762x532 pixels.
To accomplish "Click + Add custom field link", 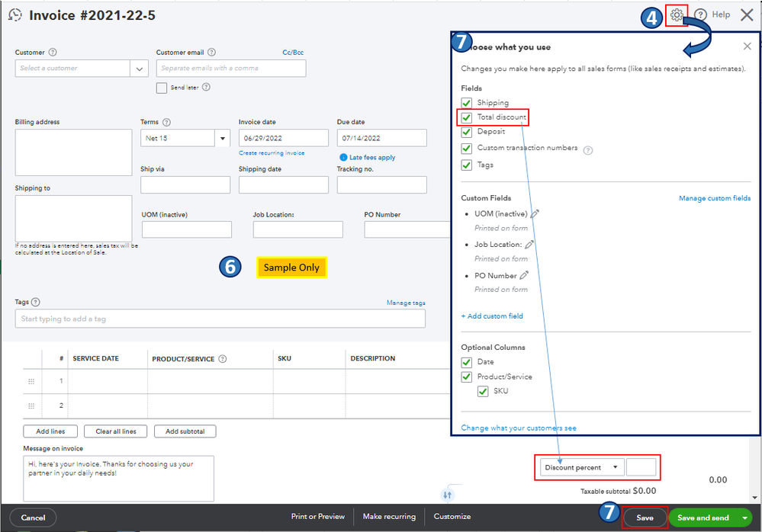I will pyautogui.click(x=492, y=316).
